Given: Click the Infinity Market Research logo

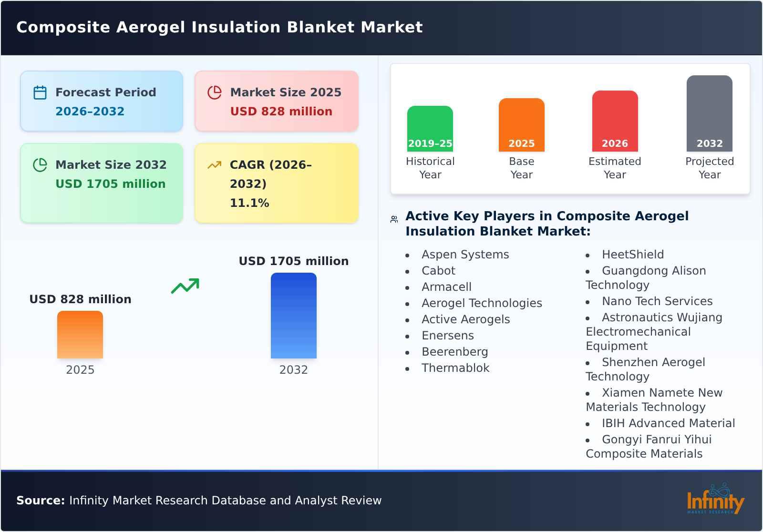Looking at the screenshot, I should [x=715, y=500].
